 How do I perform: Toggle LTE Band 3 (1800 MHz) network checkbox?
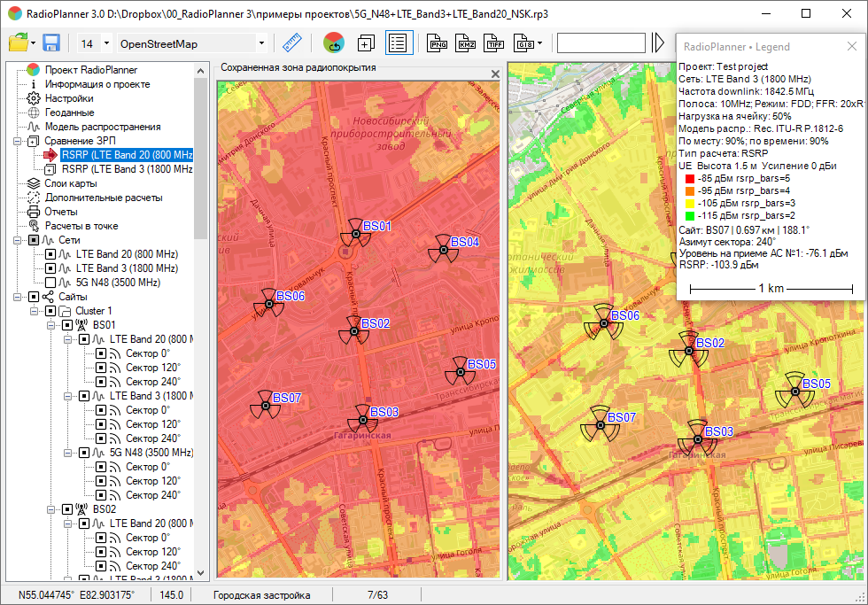click(50, 268)
